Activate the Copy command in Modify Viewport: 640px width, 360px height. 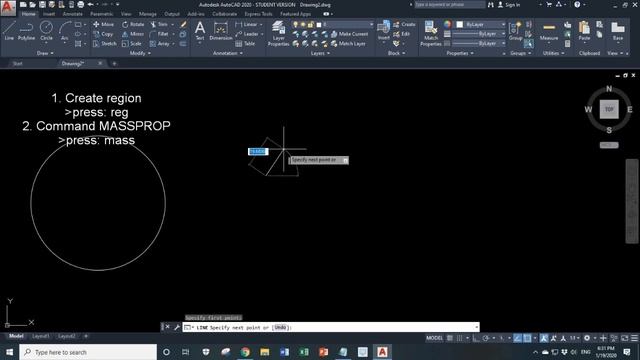(x=104, y=34)
